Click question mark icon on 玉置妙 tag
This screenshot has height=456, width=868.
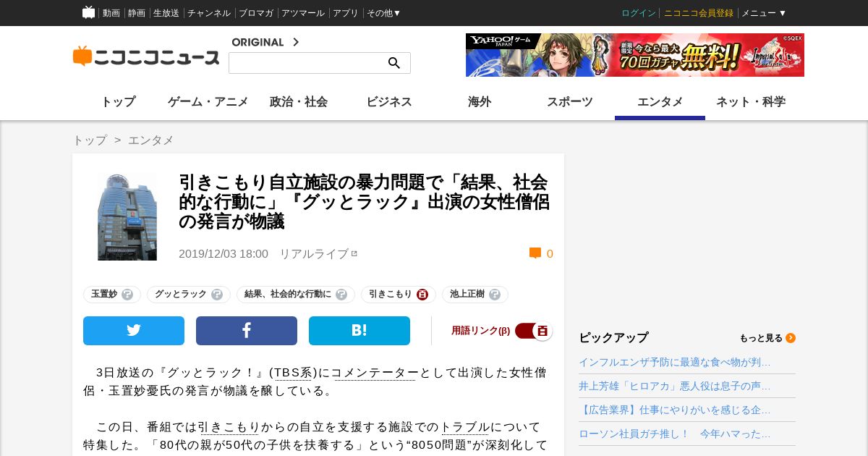click(127, 295)
